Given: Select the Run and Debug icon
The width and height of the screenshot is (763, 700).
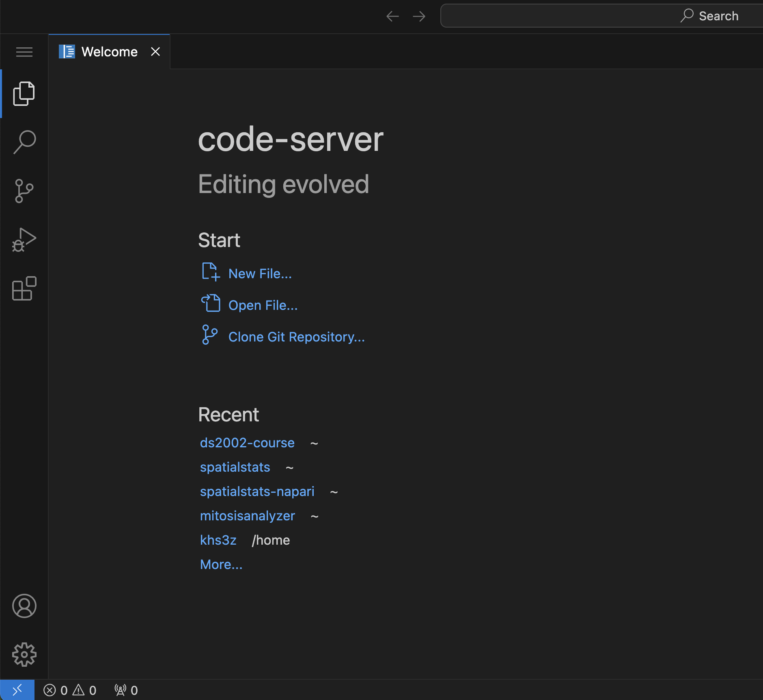Looking at the screenshot, I should pos(24,239).
